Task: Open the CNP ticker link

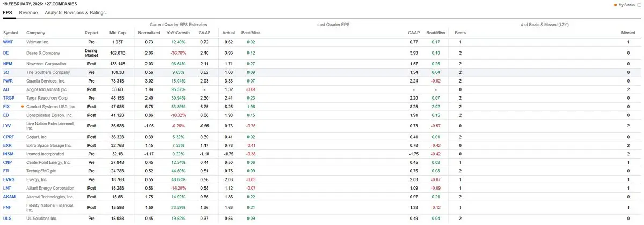Action: pos(8,162)
